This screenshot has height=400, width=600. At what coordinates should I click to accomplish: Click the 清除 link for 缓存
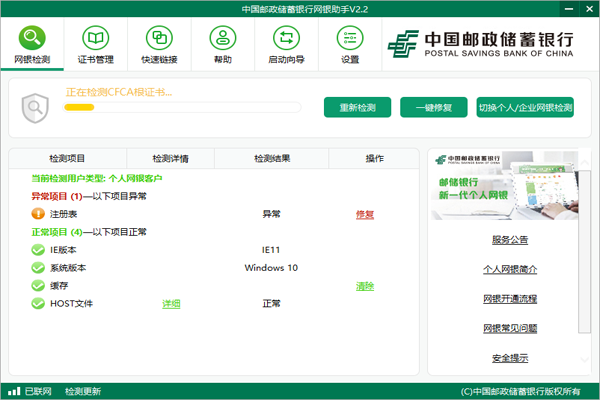coord(364,286)
